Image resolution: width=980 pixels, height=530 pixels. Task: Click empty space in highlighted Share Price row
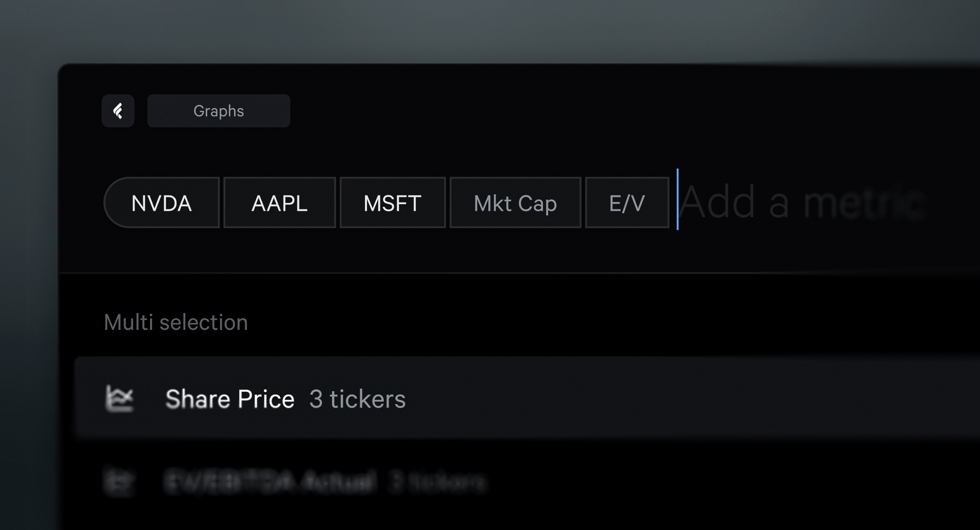pyautogui.click(x=664, y=399)
